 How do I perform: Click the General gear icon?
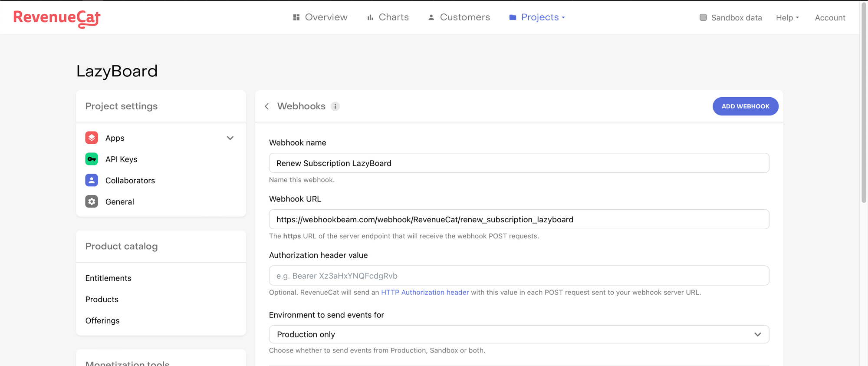[92, 201]
